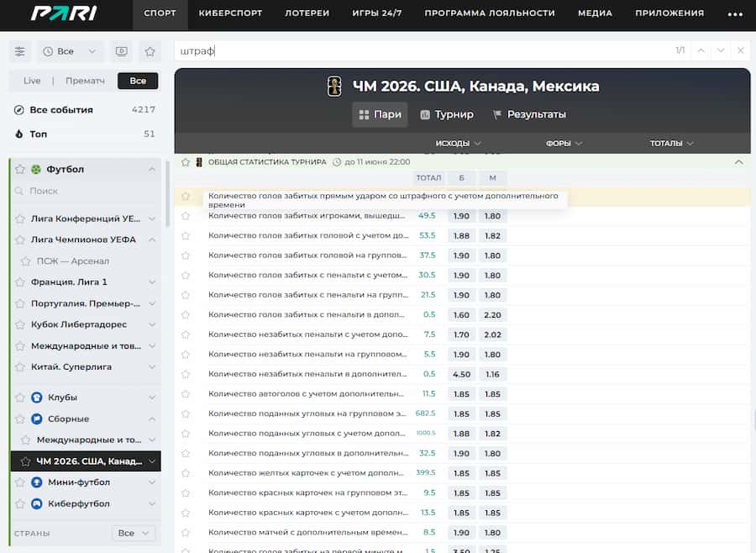The width and height of the screenshot is (756, 553).
Task: Go to next search match
Action: (721, 50)
